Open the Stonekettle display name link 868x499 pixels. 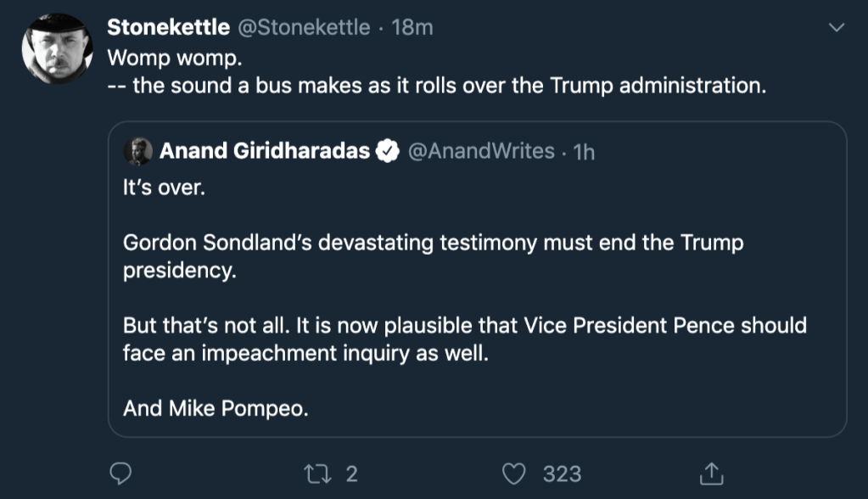(x=168, y=28)
